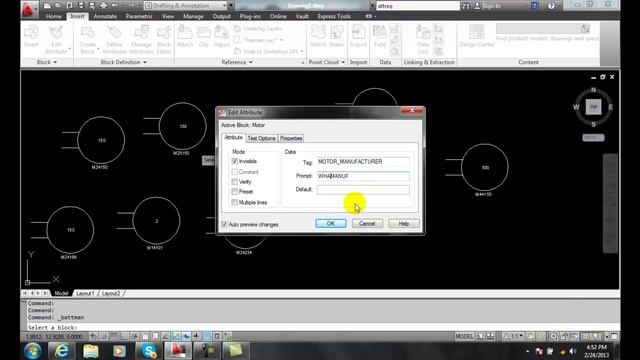
Task: Open the Create Block dropdown arrow
Action: pyautogui.click(x=98, y=49)
